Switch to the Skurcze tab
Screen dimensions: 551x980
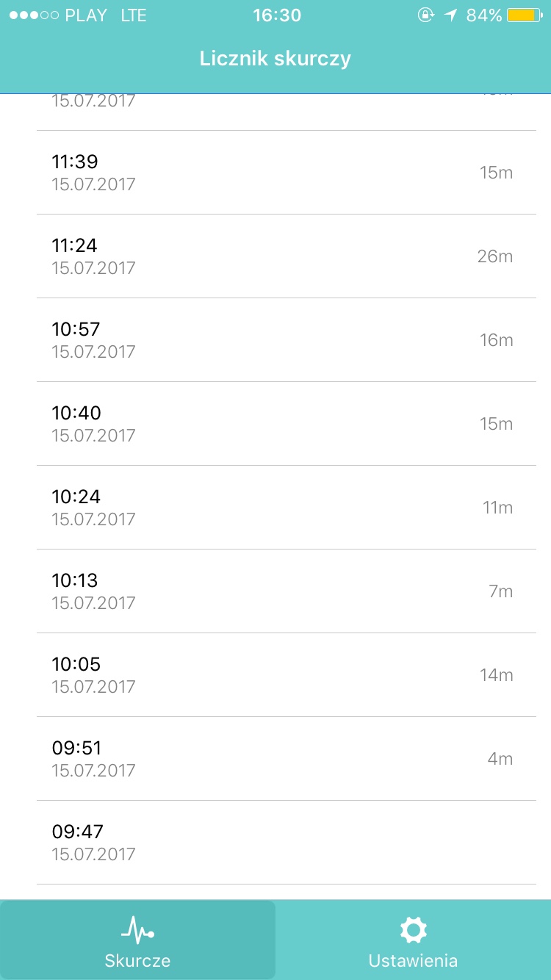click(x=137, y=940)
